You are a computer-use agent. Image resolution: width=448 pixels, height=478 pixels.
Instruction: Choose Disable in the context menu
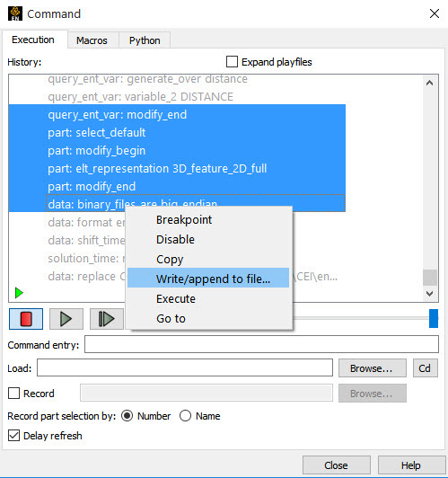click(208, 240)
